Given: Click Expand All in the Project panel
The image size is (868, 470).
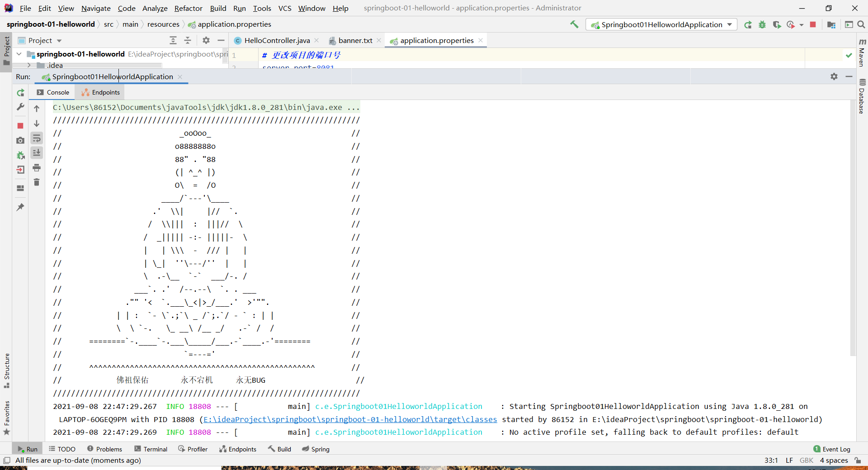Looking at the screenshot, I should coord(173,40).
